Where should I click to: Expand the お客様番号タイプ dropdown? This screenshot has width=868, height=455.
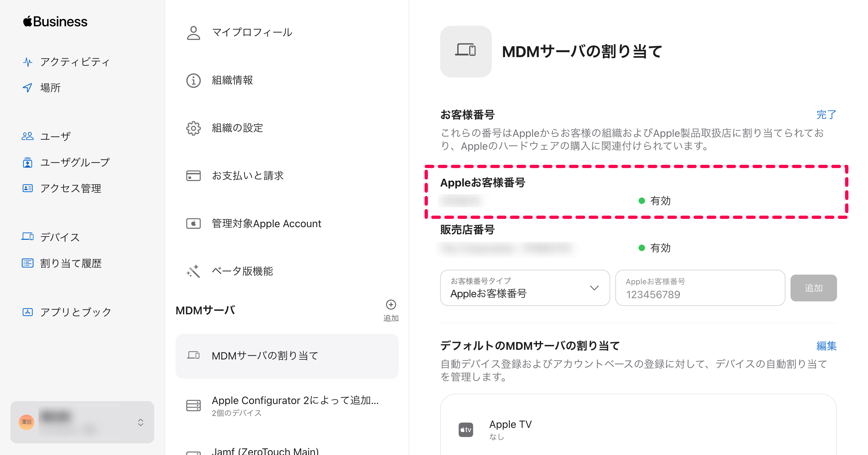[x=525, y=288]
